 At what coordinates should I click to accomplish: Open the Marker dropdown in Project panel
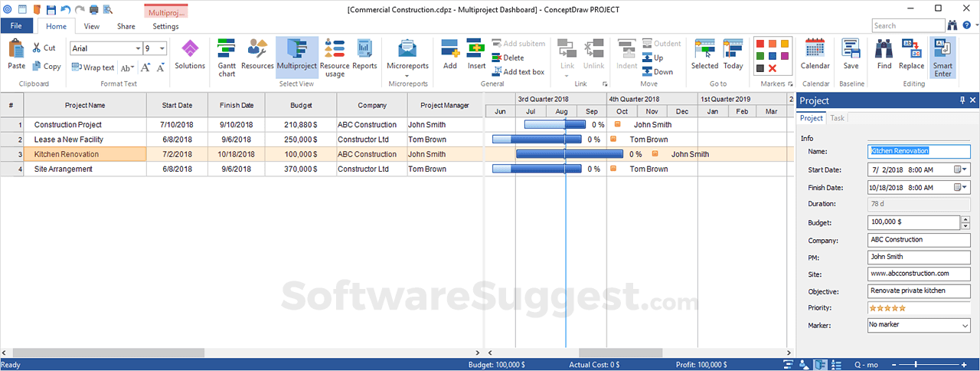[964, 325]
